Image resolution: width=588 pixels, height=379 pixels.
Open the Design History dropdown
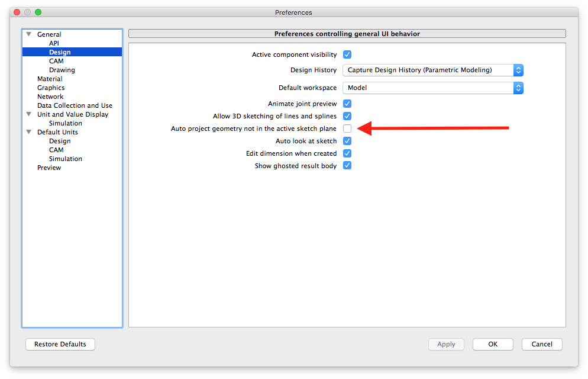coord(433,70)
